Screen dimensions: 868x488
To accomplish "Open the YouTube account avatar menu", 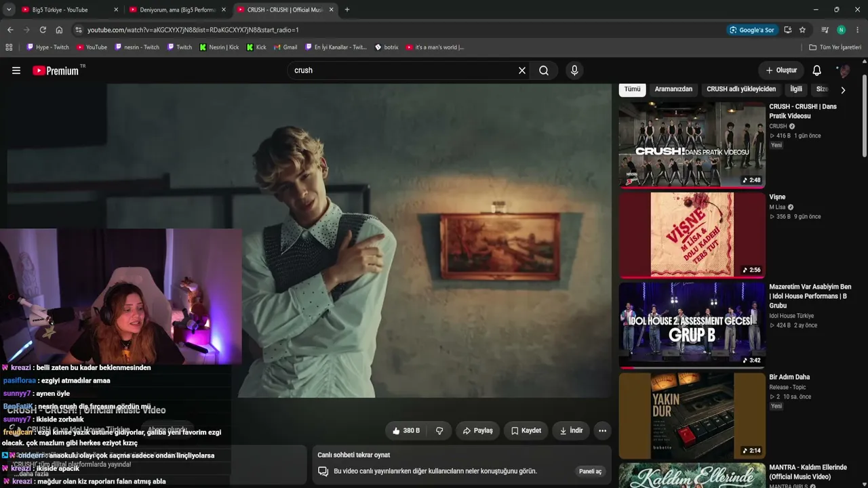I will pos(843,70).
